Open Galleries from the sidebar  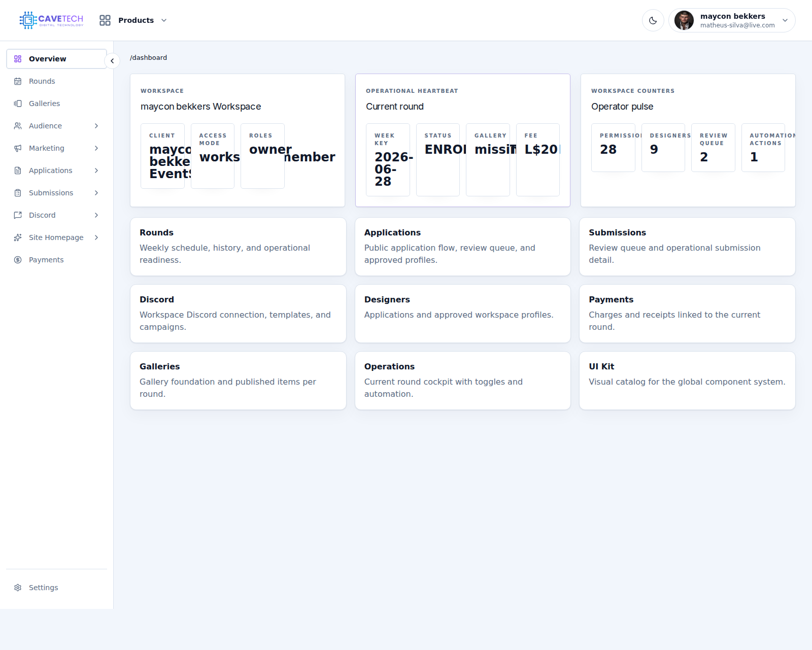pyautogui.click(x=56, y=104)
